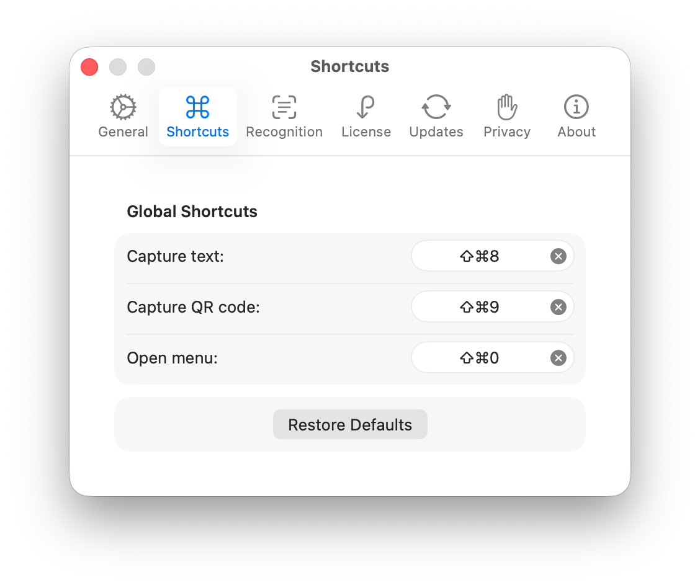This screenshot has width=700, height=588.
Task: Open the Recognition text-scan icon
Action: (284, 107)
